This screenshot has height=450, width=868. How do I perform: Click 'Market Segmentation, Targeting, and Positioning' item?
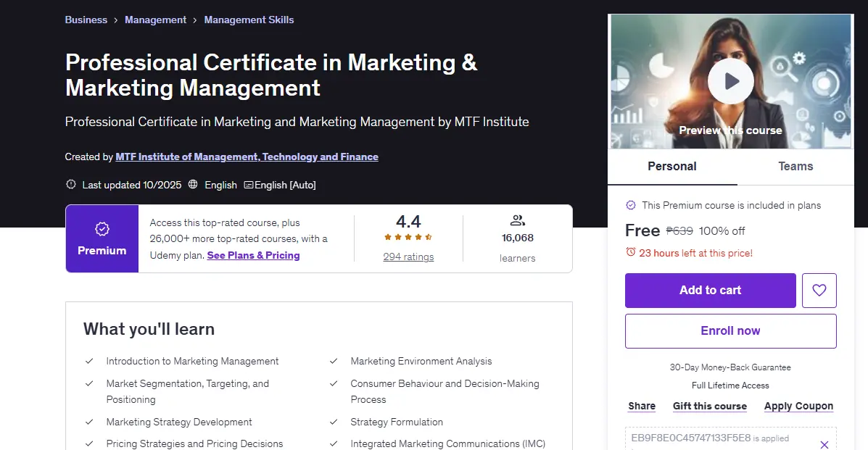[188, 391]
